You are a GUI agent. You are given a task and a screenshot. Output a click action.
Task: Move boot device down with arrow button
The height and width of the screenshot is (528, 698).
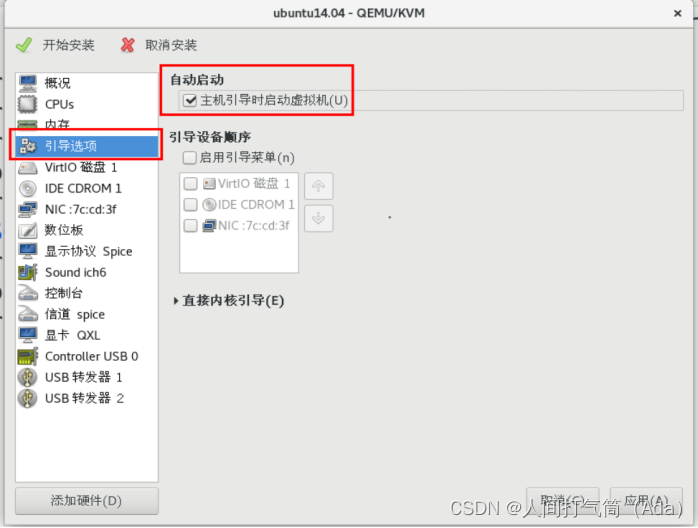pyautogui.click(x=318, y=219)
